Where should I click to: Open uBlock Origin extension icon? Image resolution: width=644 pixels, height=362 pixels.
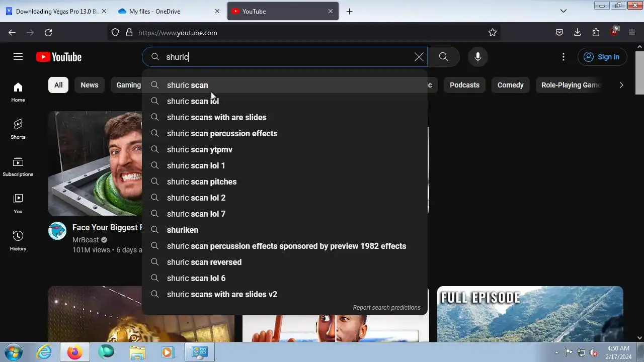pos(614,32)
